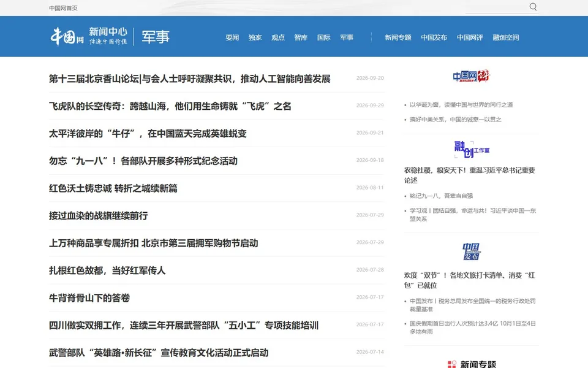This screenshot has height=368, width=588.
Task: Click the 新闻专题 red icon heading
Action: 472,364
